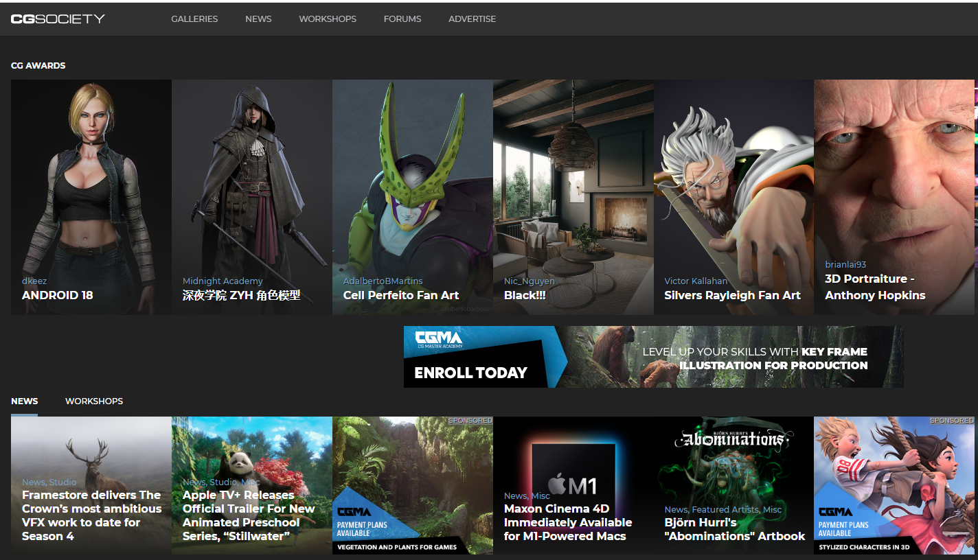978x560 pixels.
Task: Select the News tab above articles
Action: [x=25, y=401]
